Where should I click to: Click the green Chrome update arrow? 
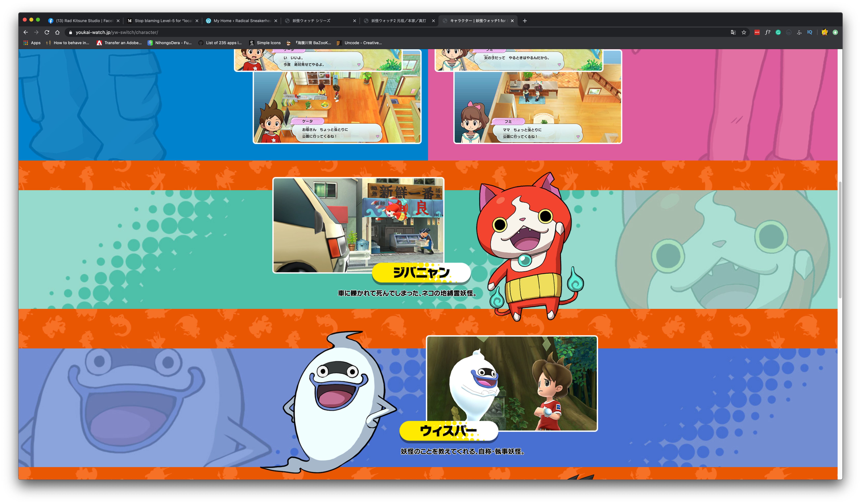(835, 32)
